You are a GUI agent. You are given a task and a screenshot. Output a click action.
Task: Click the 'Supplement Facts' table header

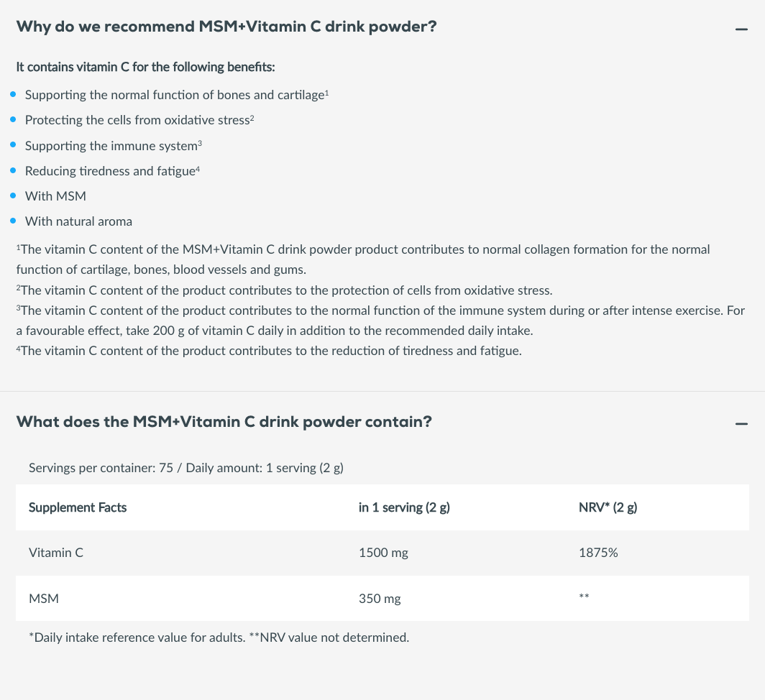[78, 507]
